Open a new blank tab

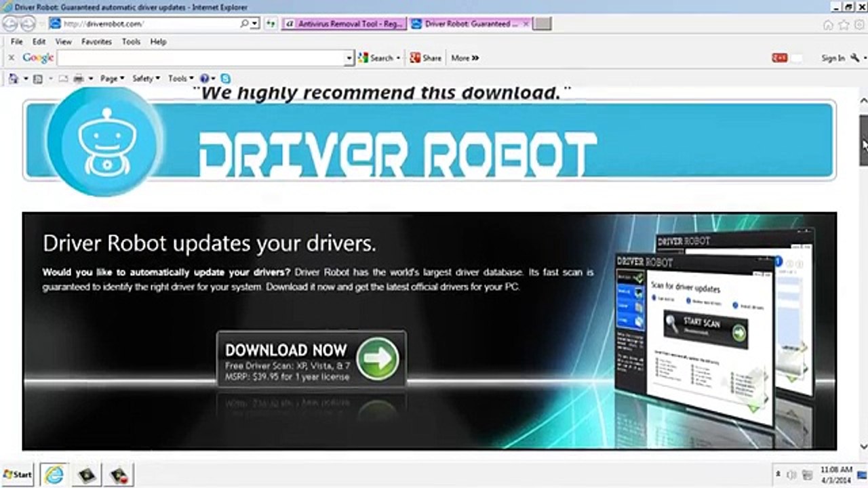(542, 24)
